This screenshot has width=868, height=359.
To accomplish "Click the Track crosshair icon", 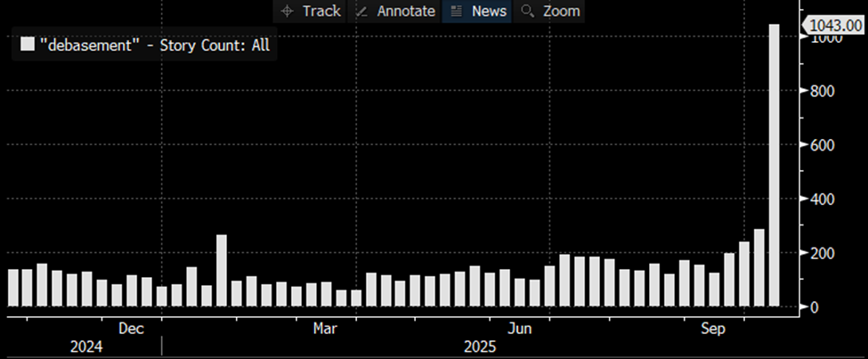I will tap(287, 12).
